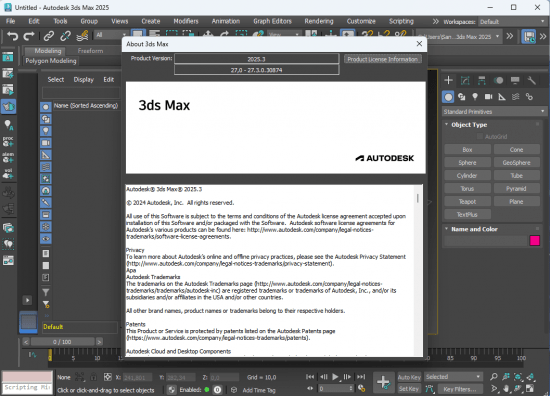
Task: Open the Hierarchy panel tab icon
Action: pyautogui.click(x=482, y=80)
